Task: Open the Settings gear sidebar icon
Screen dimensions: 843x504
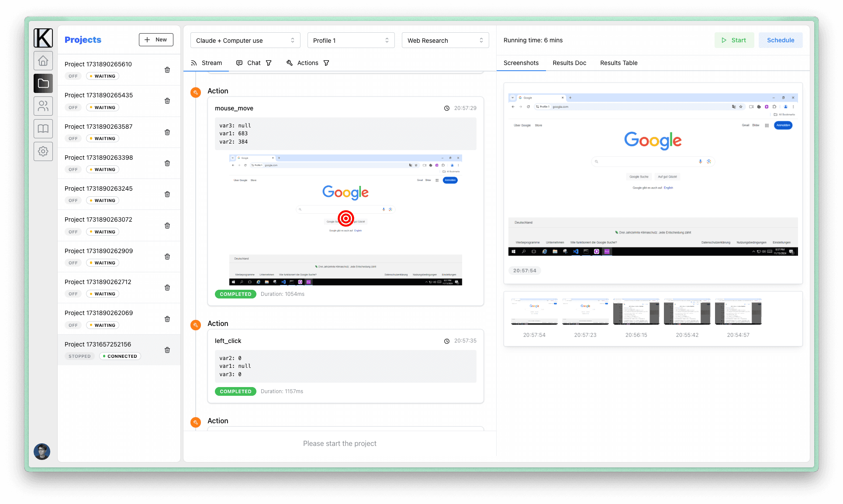Action: point(43,151)
